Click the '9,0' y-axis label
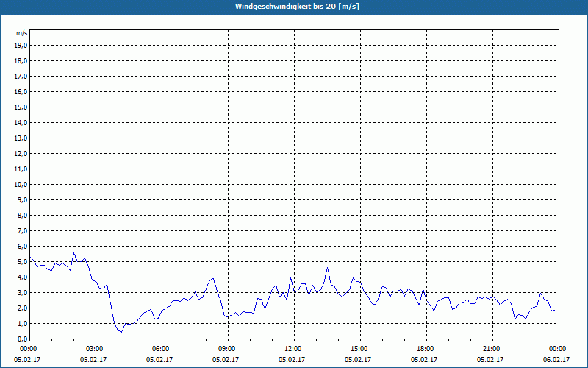588x368 pixels. click(22, 199)
